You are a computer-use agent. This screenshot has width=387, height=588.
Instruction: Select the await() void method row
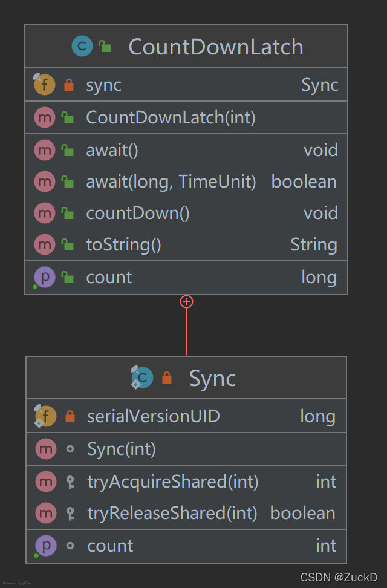[x=186, y=150]
